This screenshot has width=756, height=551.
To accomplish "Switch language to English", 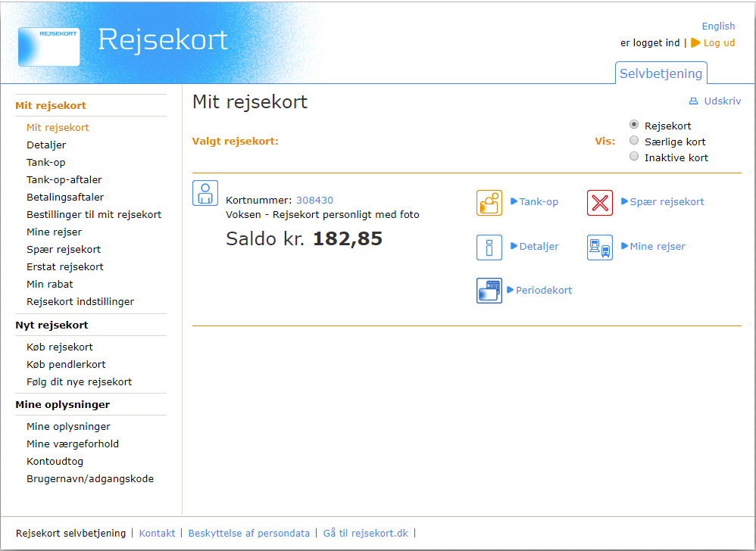I will 717,26.
